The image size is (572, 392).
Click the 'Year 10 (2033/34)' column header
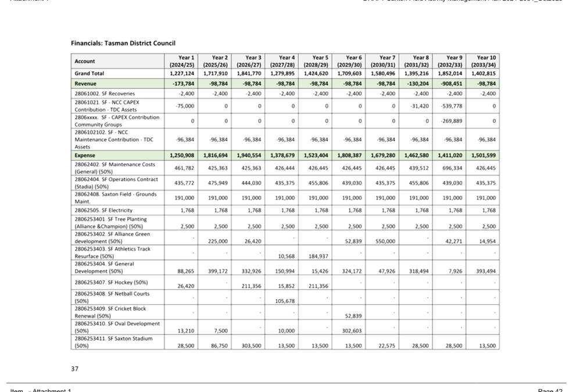click(x=484, y=61)
